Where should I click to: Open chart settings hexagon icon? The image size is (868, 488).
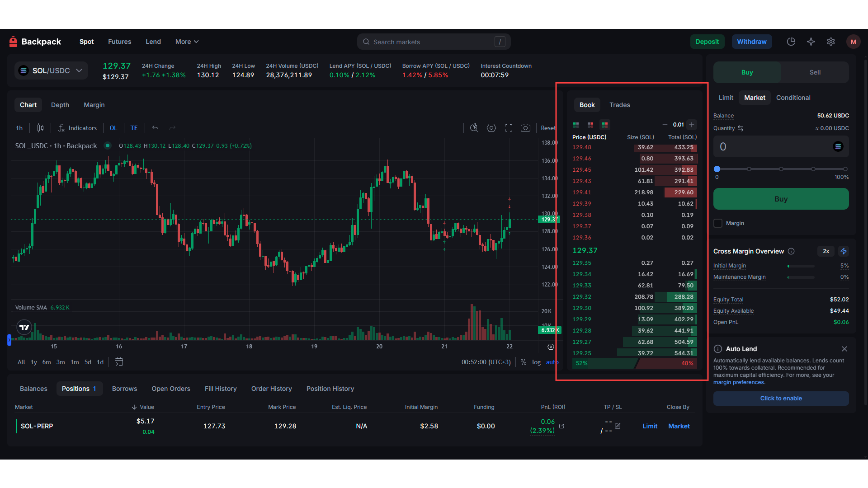coord(491,128)
